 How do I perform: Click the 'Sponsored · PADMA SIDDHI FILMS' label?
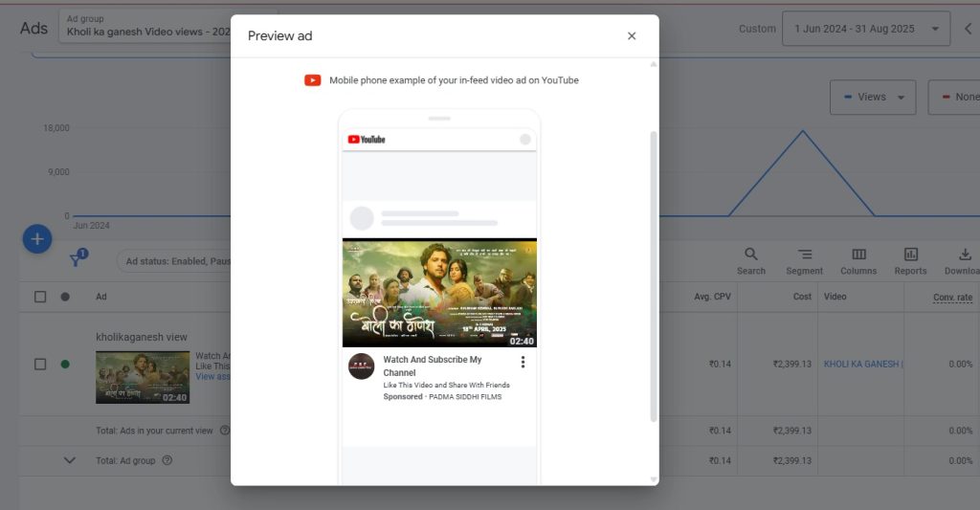click(442, 396)
